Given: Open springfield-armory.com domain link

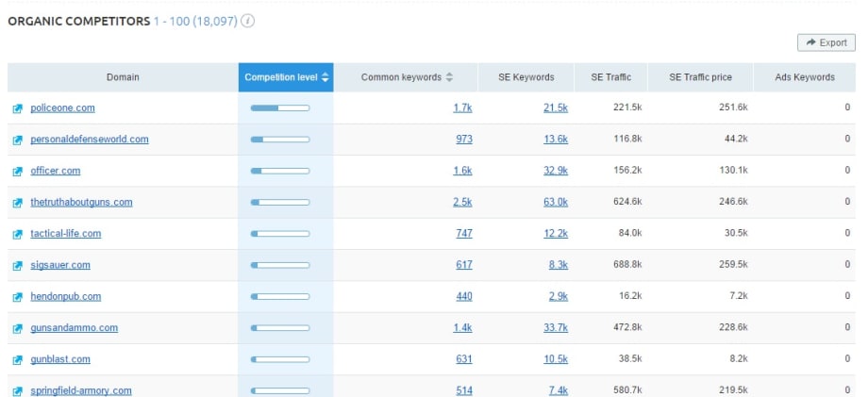Looking at the screenshot, I should 80,390.
